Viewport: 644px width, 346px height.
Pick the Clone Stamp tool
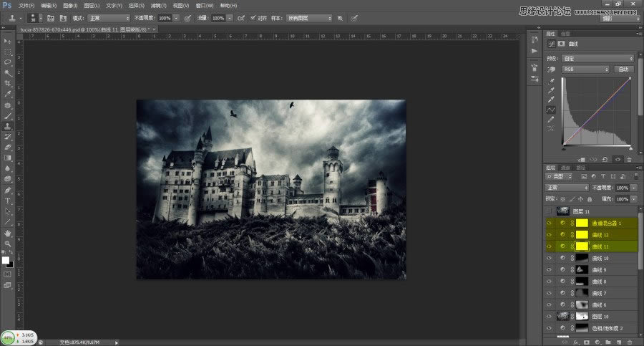7,125
